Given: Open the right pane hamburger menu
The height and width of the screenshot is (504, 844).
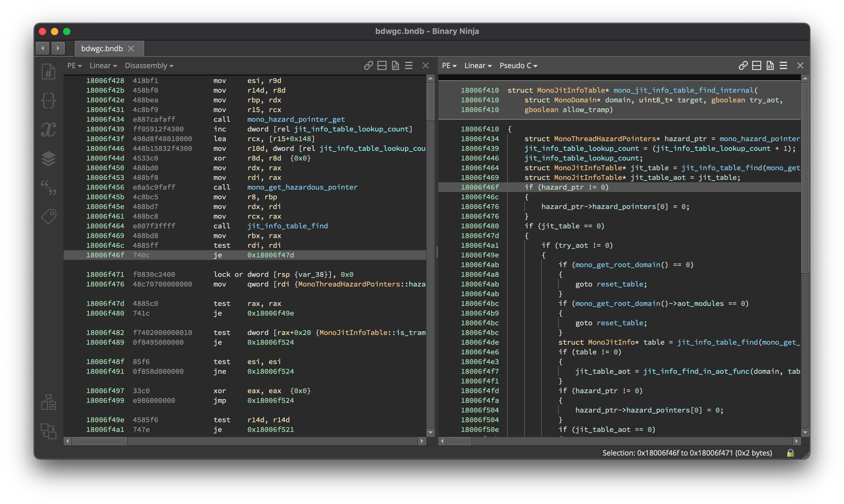Looking at the screenshot, I should coord(783,65).
